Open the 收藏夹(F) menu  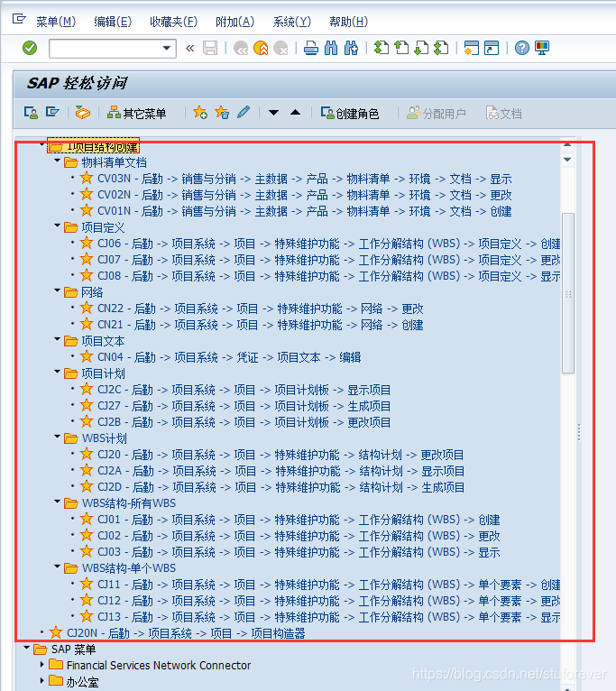pos(173,22)
